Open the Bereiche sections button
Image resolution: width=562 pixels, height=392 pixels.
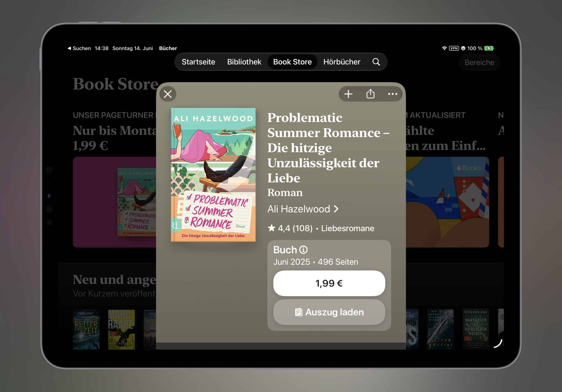[479, 62]
